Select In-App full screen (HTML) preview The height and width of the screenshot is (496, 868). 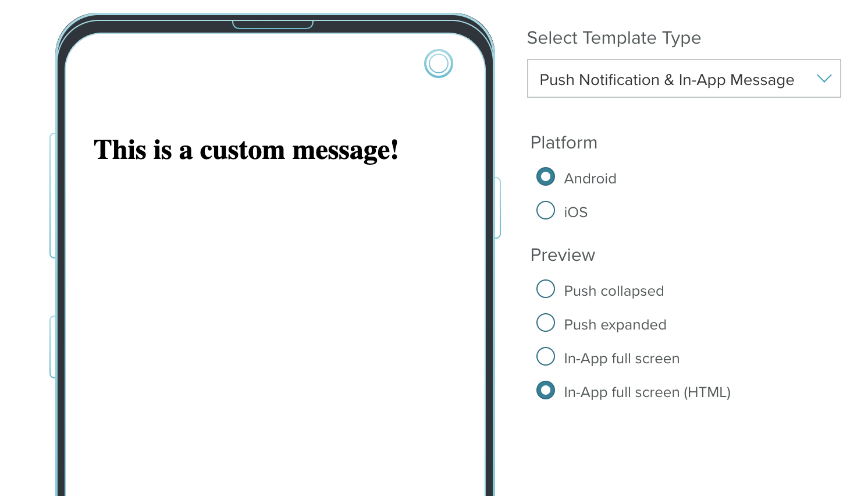546,390
